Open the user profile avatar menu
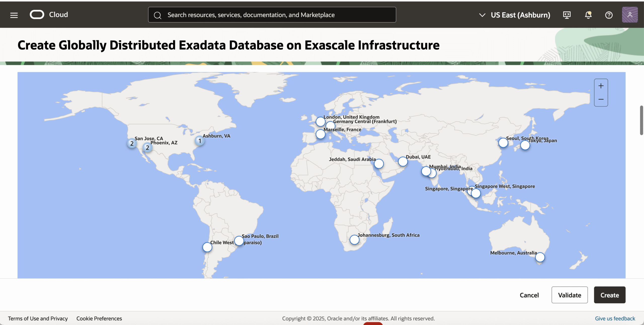The width and height of the screenshot is (644, 325). pos(630,15)
